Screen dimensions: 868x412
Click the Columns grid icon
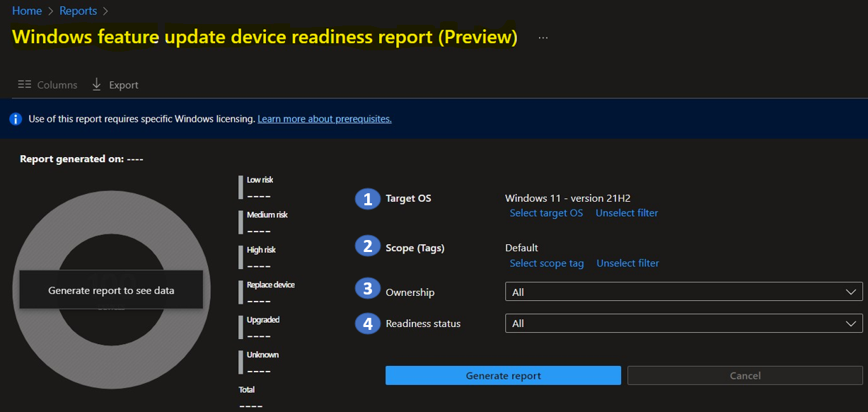25,84
